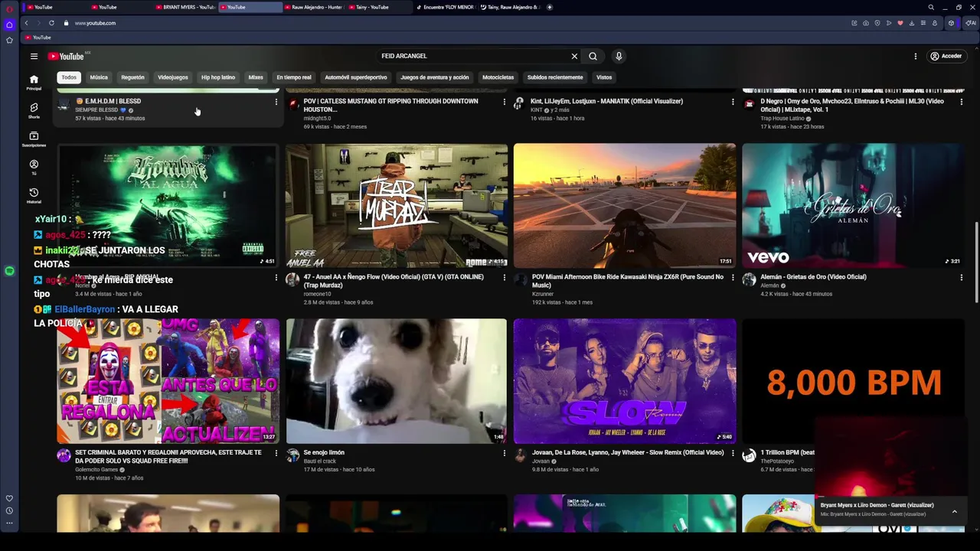Screen dimensions: 980x551
Task: Open the YouTube bookmark in bookmarks bar
Action: coord(38,37)
